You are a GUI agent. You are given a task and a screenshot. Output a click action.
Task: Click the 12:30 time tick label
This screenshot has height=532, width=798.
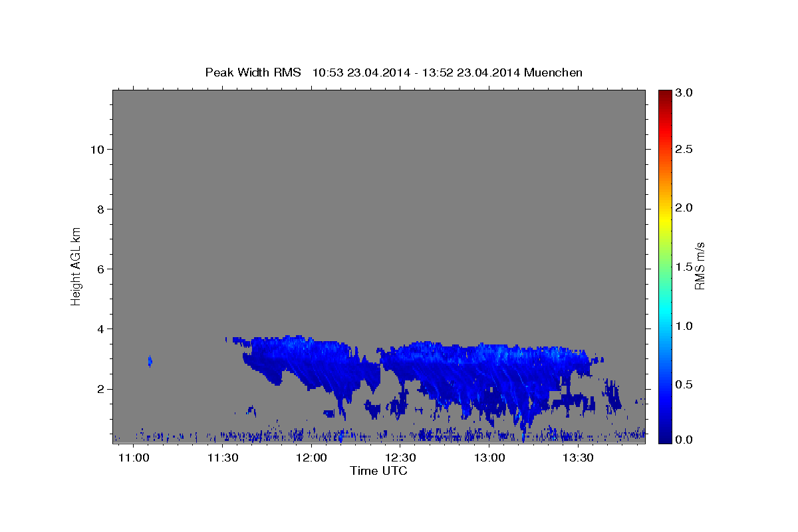click(x=401, y=458)
